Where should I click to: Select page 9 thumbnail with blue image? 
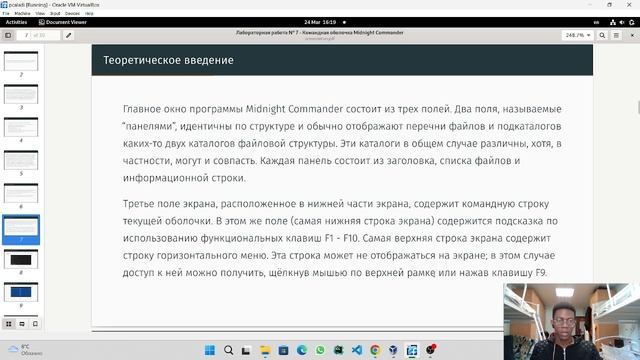[21, 292]
